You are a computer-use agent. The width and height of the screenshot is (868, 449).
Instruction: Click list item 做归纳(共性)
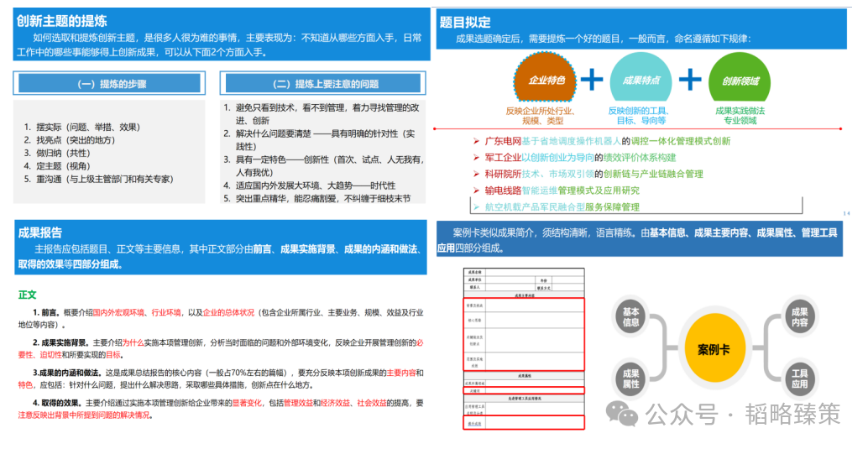click(x=57, y=154)
